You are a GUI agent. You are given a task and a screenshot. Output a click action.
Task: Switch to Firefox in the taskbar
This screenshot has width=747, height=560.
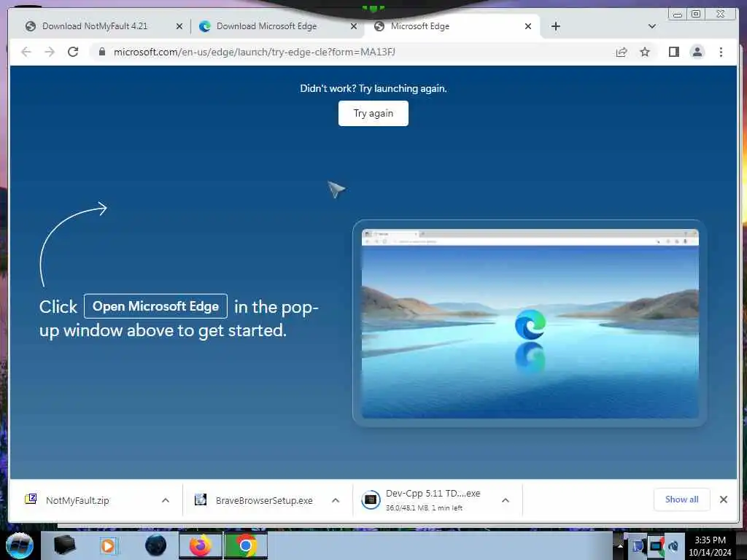click(x=200, y=545)
